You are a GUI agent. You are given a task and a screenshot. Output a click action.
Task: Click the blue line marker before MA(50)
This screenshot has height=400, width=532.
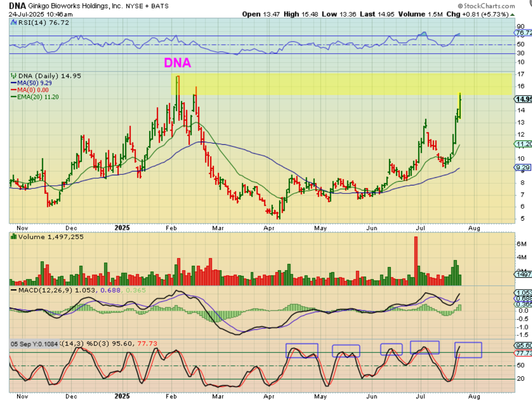point(13,83)
